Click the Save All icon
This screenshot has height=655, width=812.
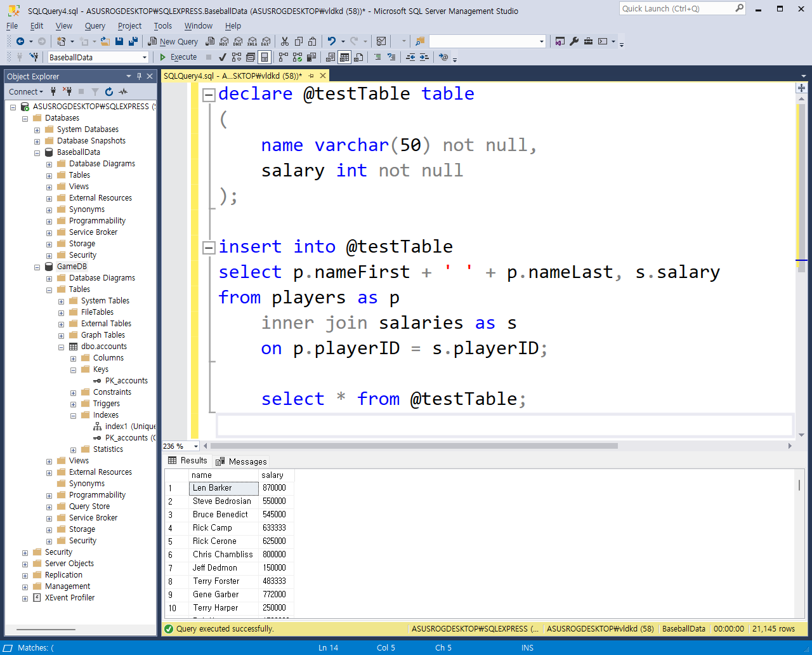(133, 41)
